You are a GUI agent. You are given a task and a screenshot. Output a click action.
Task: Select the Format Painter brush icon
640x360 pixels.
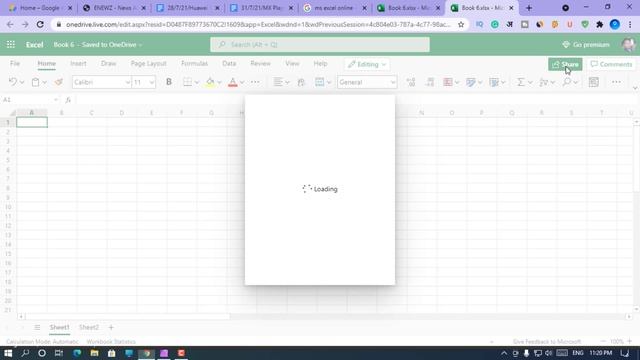59,82
